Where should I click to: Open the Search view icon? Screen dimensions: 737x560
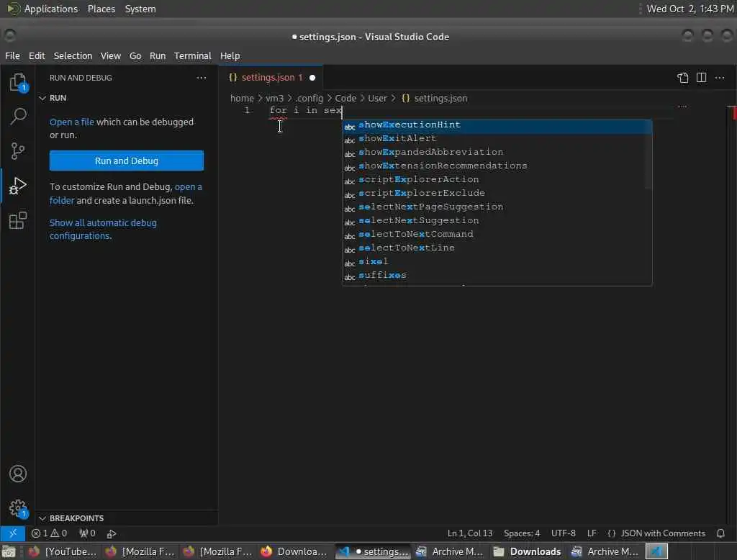click(x=18, y=116)
